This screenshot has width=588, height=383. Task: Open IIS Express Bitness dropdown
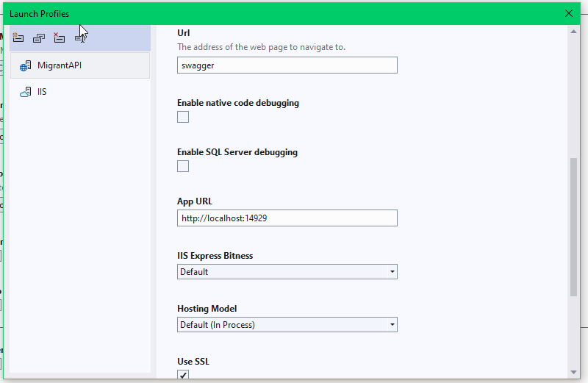287,271
